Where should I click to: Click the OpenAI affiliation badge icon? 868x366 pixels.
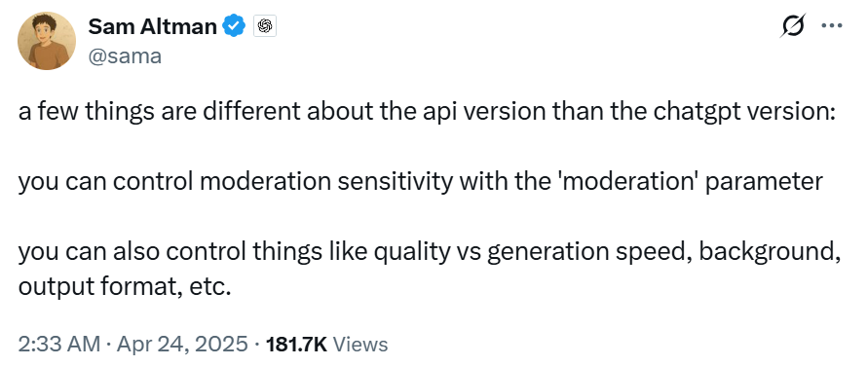pyautogui.click(x=265, y=26)
